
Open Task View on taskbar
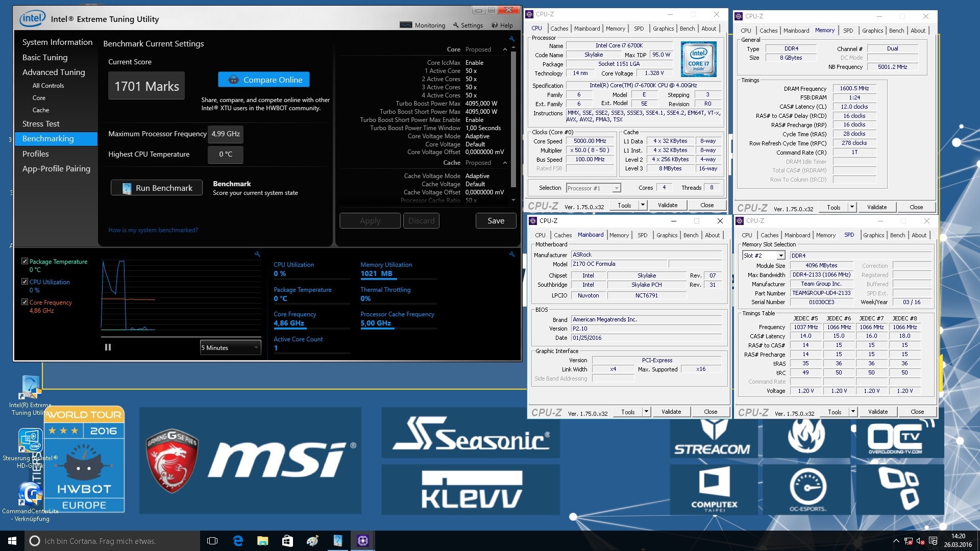[212, 541]
